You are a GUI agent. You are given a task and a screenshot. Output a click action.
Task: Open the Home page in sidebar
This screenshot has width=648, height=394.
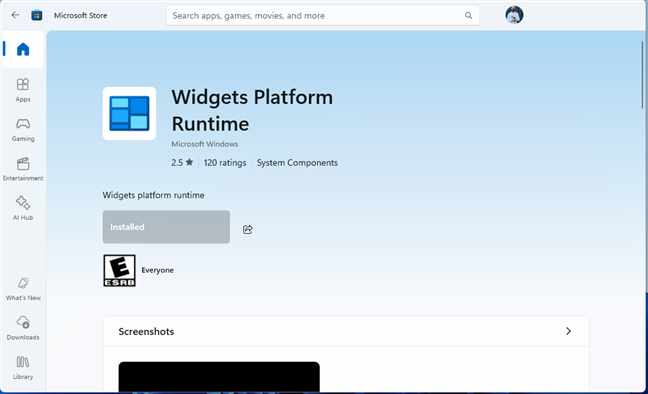click(23, 49)
